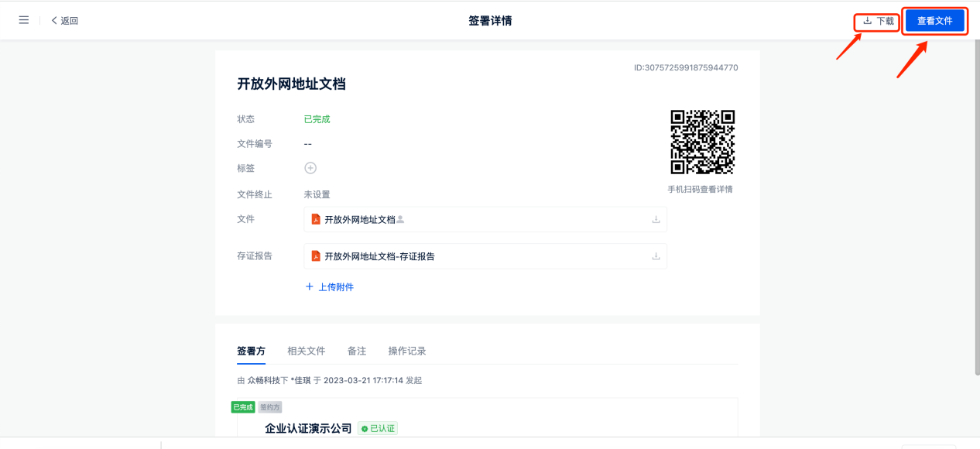Image resolution: width=980 pixels, height=449 pixels.
Task: Click the 企业认证演示公司 company name
Action: point(308,428)
